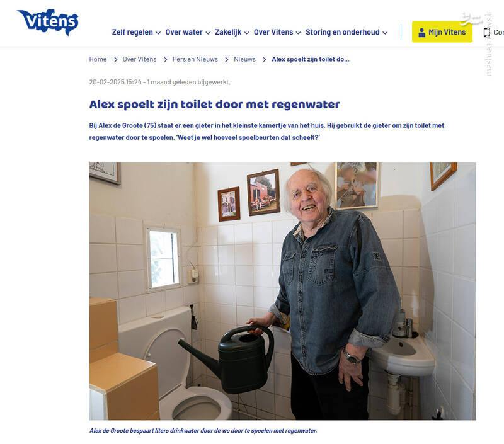Screen dimensions: 504x444
Task: Click breadcrumb arrow after Over Vitens
Action: (x=165, y=60)
